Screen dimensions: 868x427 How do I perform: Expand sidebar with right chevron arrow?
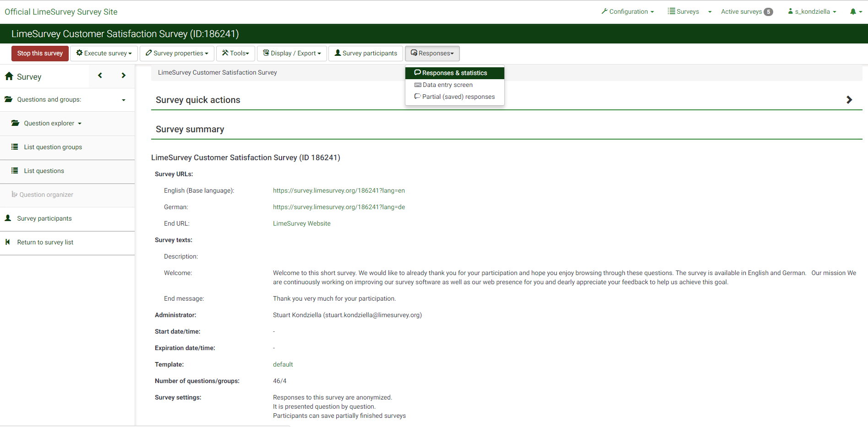tap(123, 76)
